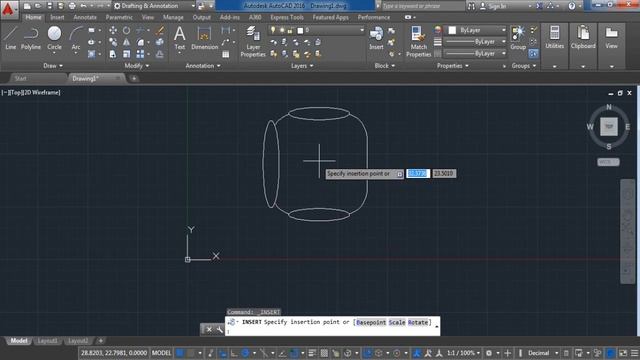This screenshot has width=640, height=360.
Task: Toggle the layer on/off lightbulb icon
Action: 273,30
